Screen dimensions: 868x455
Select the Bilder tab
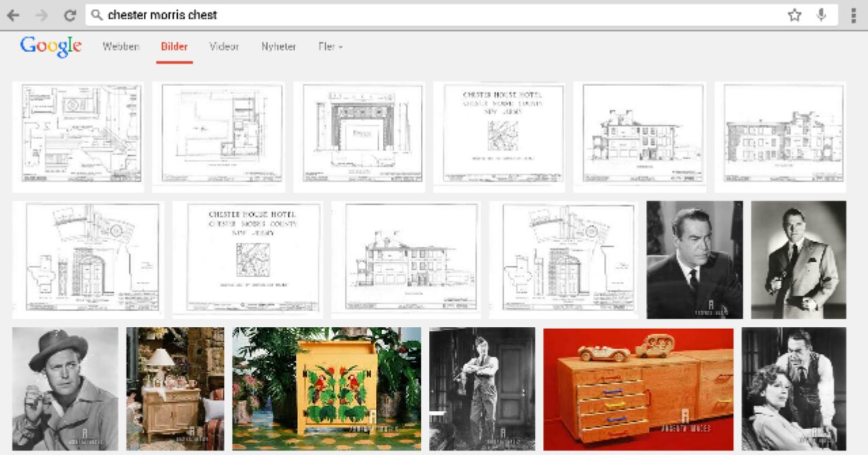(x=174, y=47)
